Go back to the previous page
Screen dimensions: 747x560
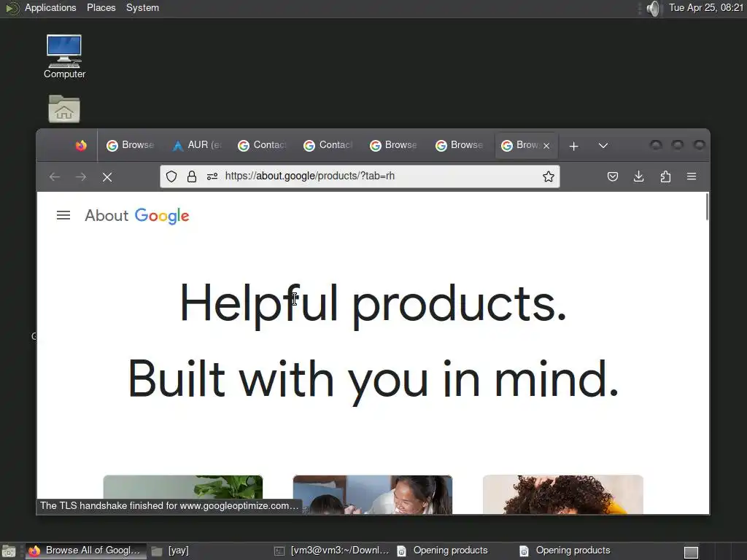[x=55, y=177]
